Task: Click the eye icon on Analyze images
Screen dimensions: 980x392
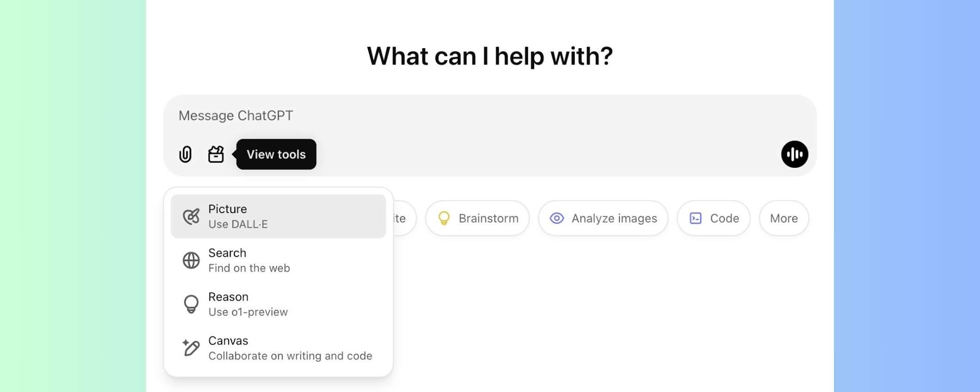Action: coord(557,218)
